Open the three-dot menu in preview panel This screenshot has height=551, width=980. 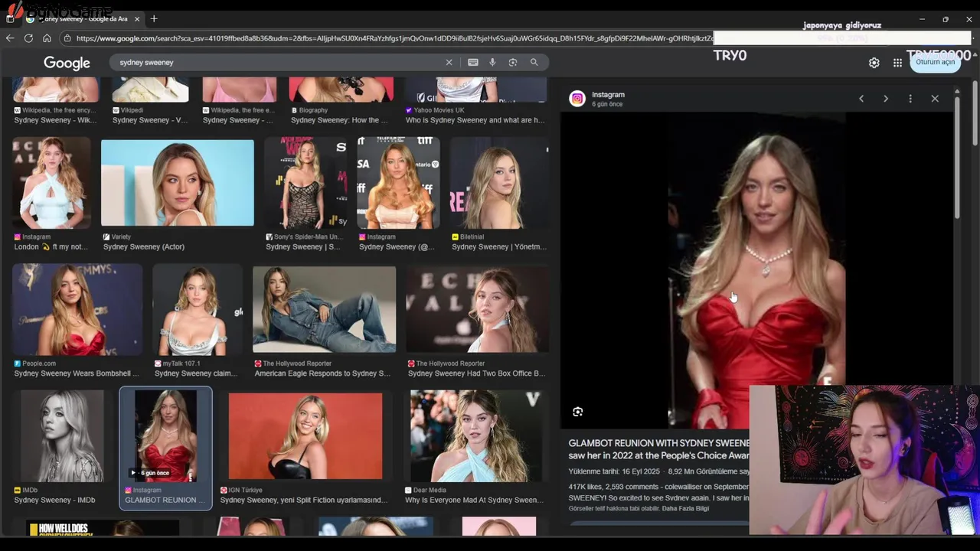(x=910, y=99)
